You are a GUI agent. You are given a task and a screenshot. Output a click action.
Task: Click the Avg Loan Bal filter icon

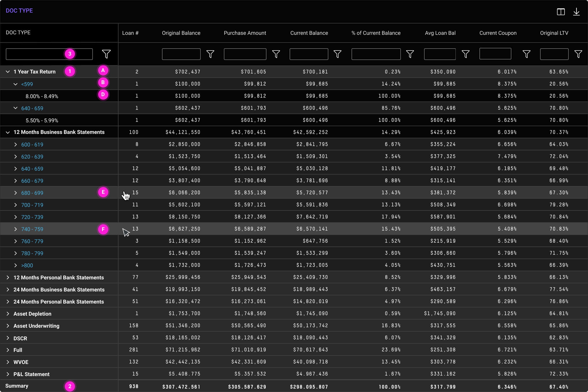[465, 54]
